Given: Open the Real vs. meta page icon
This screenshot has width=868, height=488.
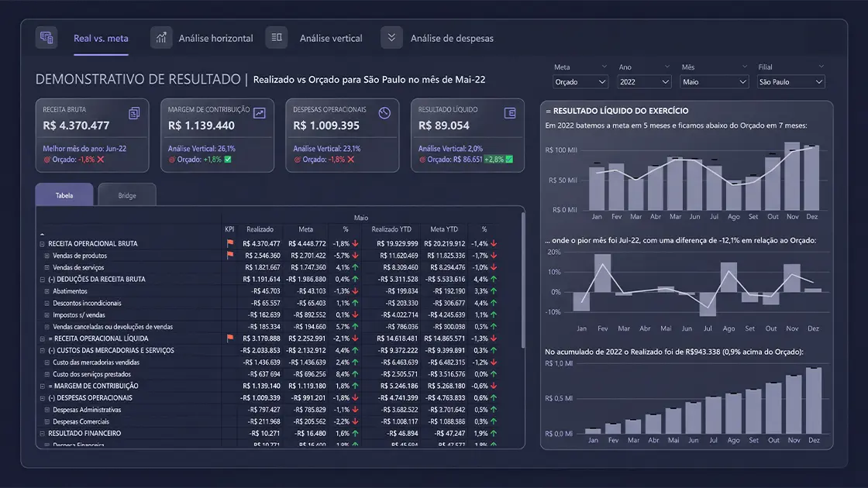Looking at the screenshot, I should [46, 38].
